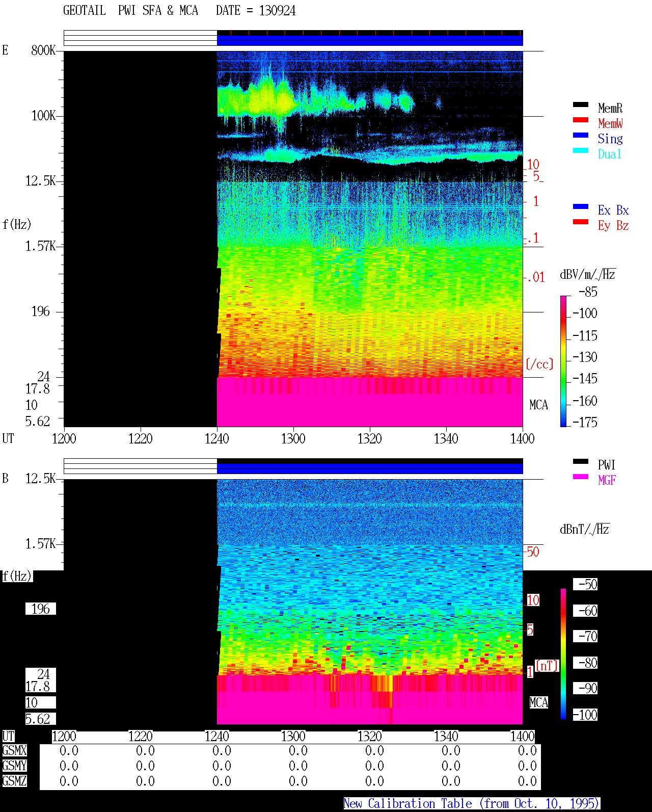Click the red [/cc] density scale label
Viewport: 652px width, 812px height.
[x=539, y=364]
